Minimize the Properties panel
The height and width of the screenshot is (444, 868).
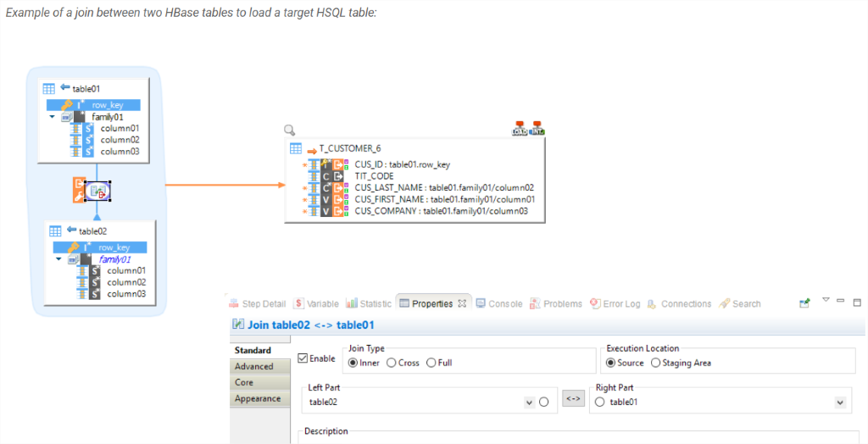click(841, 301)
